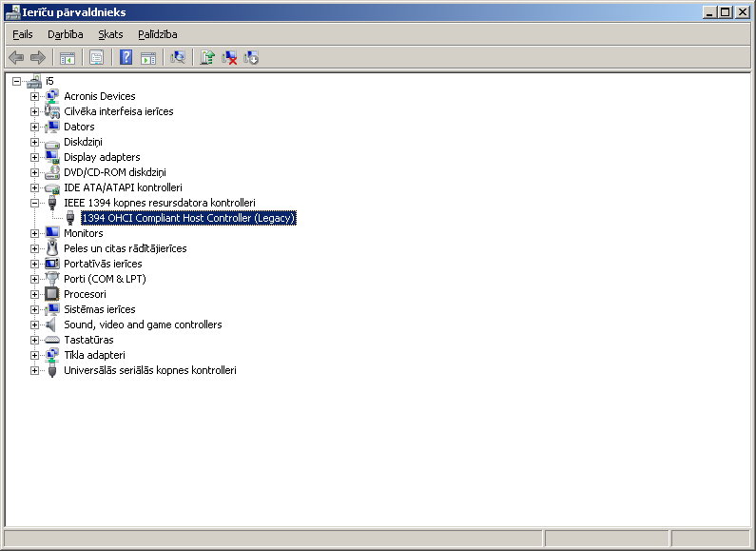
Task: Open the Skats menu
Action: coord(110,34)
